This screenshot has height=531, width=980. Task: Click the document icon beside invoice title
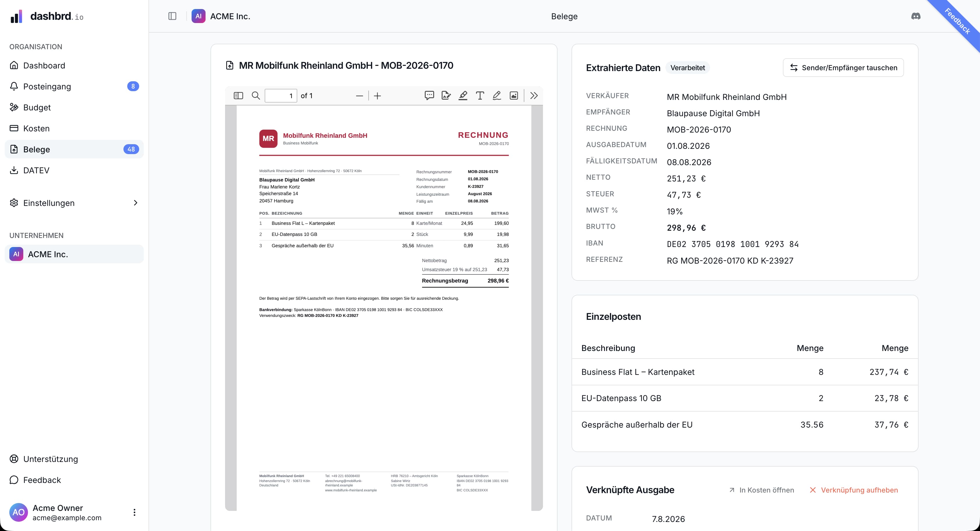[x=230, y=66]
